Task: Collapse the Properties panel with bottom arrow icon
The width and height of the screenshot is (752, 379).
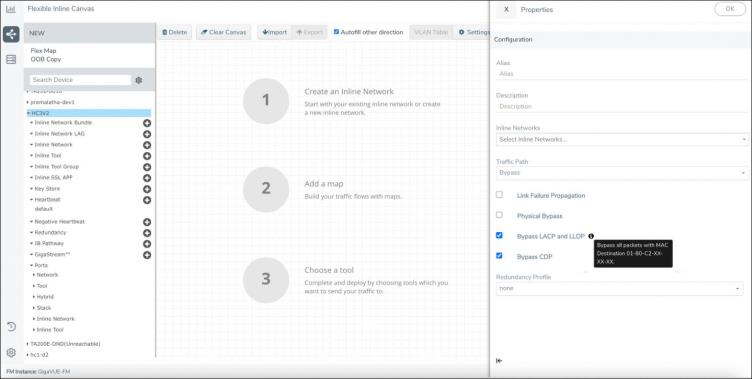Action: [499, 361]
